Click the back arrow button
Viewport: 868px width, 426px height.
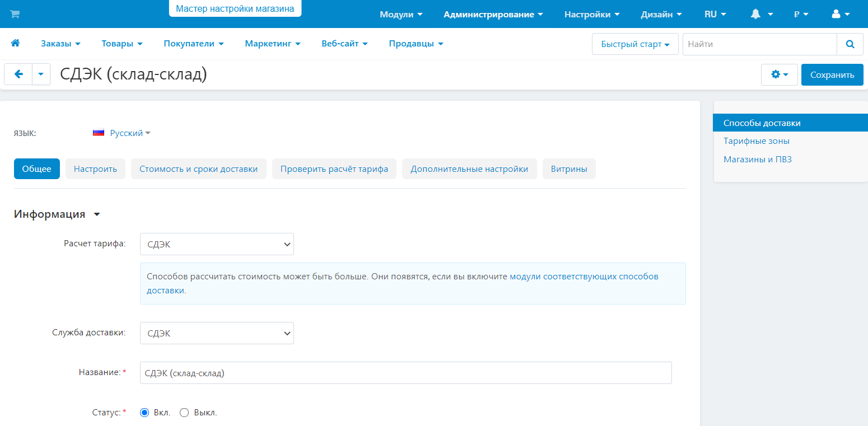18,74
